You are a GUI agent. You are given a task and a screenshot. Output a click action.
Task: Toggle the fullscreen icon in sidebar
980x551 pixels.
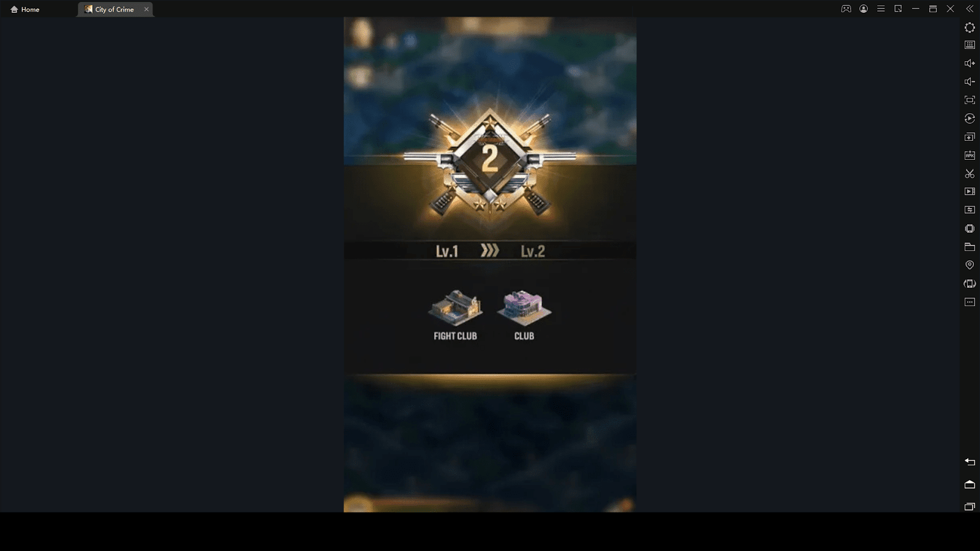coord(970,100)
